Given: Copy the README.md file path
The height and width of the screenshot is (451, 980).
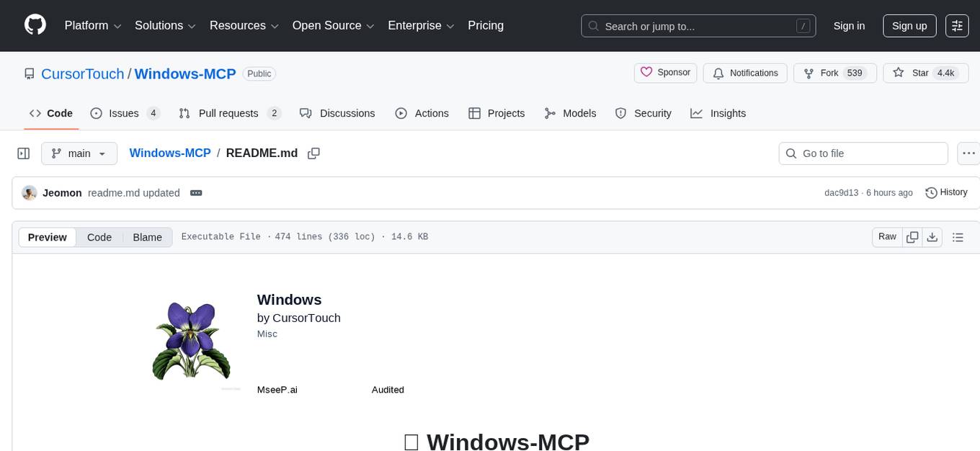Looking at the screenshot, I should [x=313, y=153].
